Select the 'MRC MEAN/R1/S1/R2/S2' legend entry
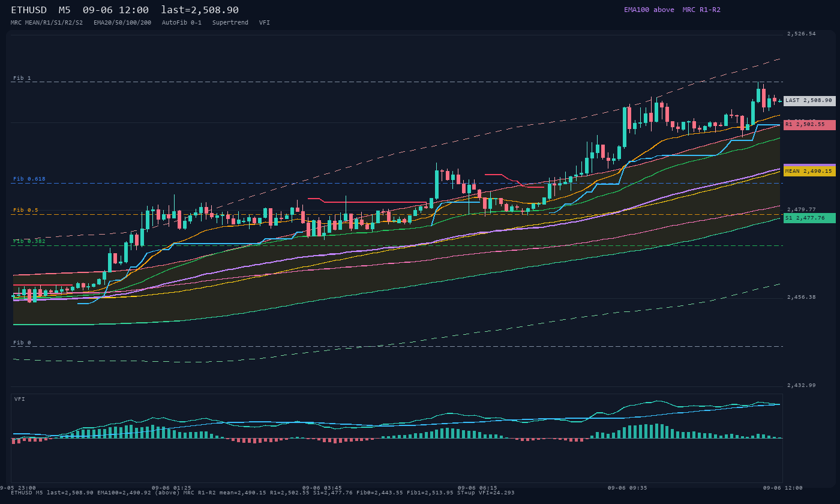 click(47, 22)
